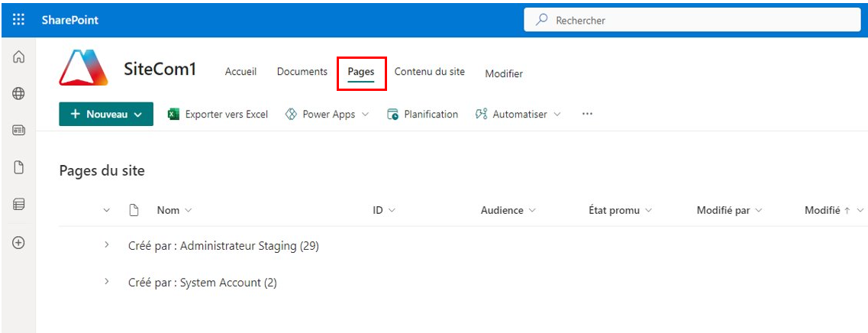Open Contenu du site tab
This screenshot has height=333, width=868.
(430, 72)
